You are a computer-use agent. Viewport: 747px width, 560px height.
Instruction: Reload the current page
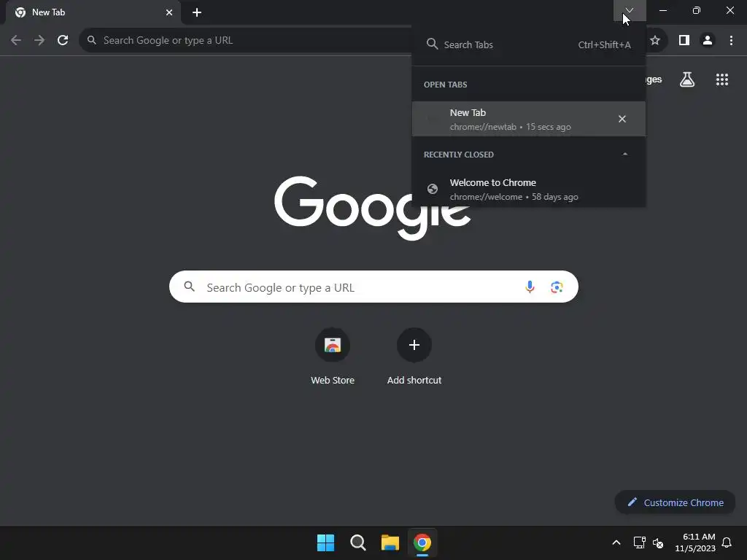click(x=63, y=41)
